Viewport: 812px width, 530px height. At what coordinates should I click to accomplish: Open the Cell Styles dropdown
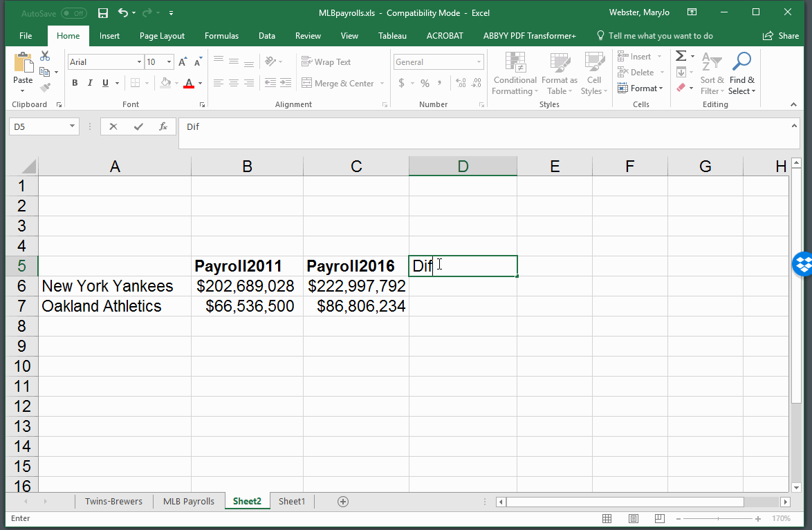594,73
